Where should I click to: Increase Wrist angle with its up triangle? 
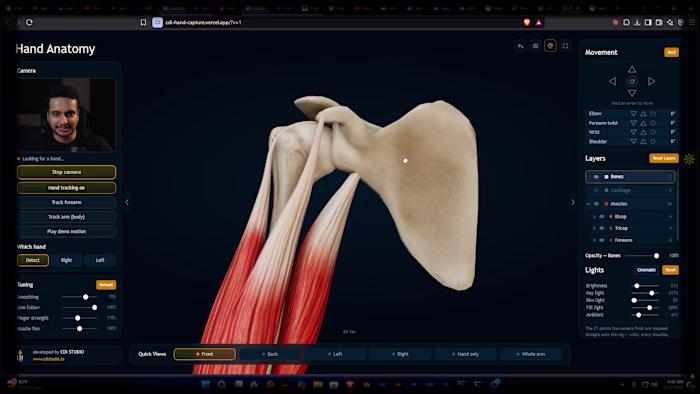click(x=643, y=132)
